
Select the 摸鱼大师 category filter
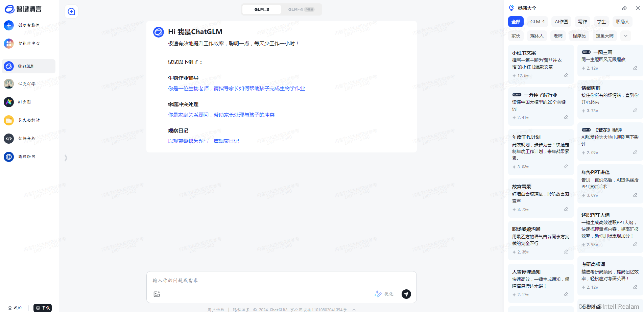tap(604, 36)
